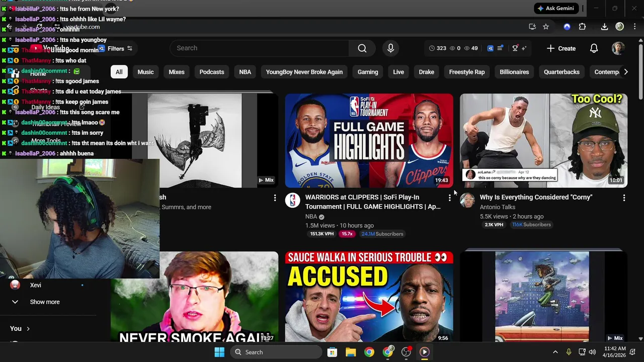This screenshot has width=644, height=362.
Task: Select the Drake category chip
Action: coord(427,72)
